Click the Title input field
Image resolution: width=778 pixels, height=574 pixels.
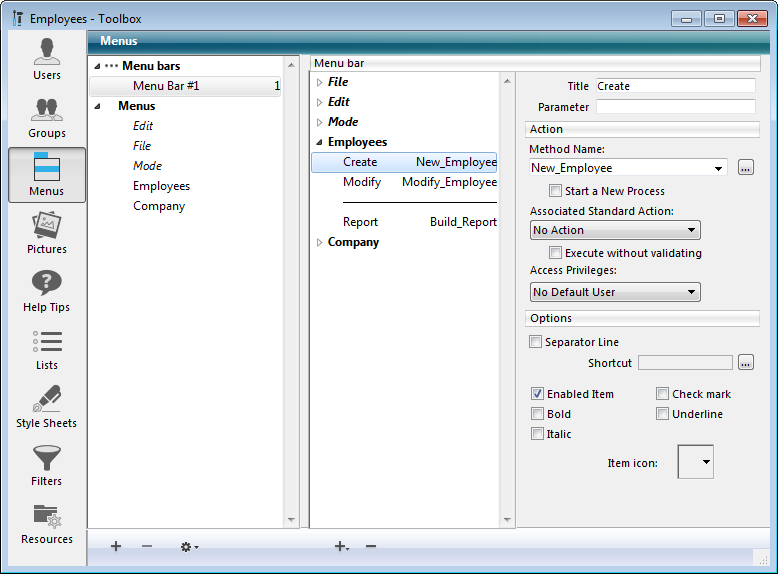point(675,86)
